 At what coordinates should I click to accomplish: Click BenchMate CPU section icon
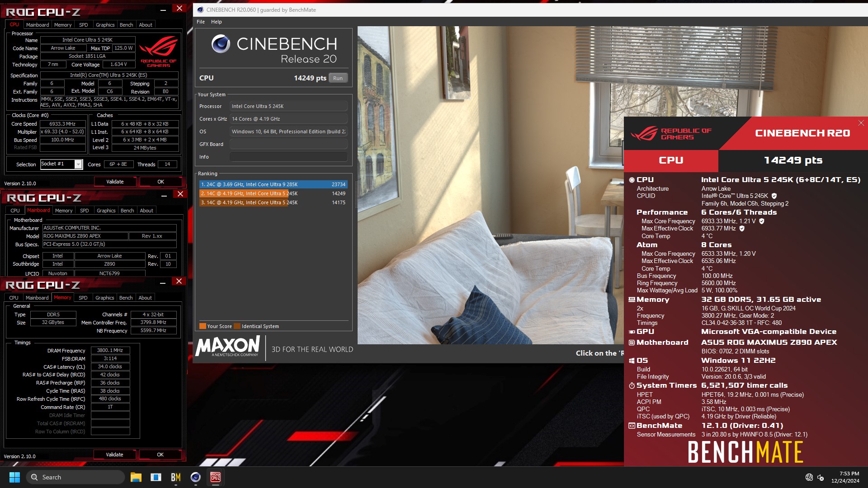point(632,180)
